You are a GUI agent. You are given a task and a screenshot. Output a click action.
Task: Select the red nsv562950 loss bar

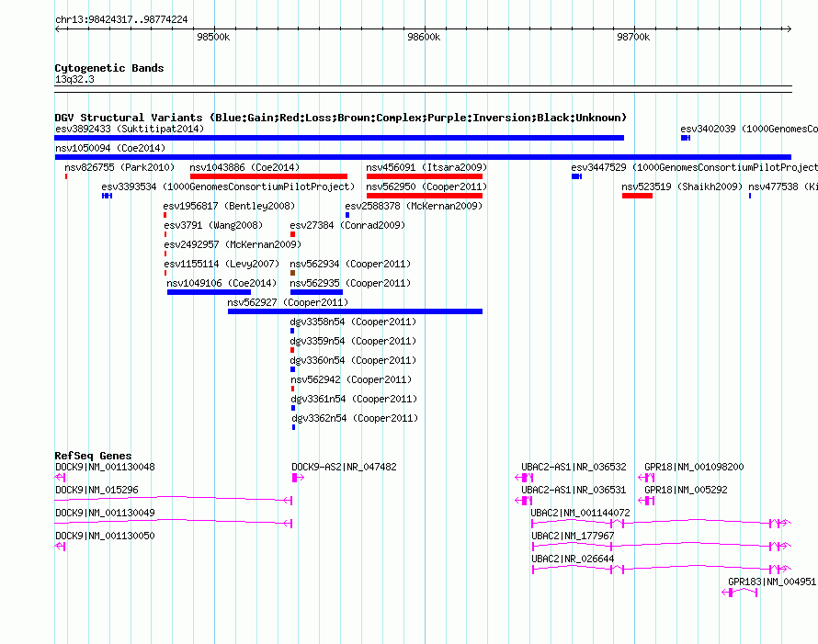coord(425,196)
